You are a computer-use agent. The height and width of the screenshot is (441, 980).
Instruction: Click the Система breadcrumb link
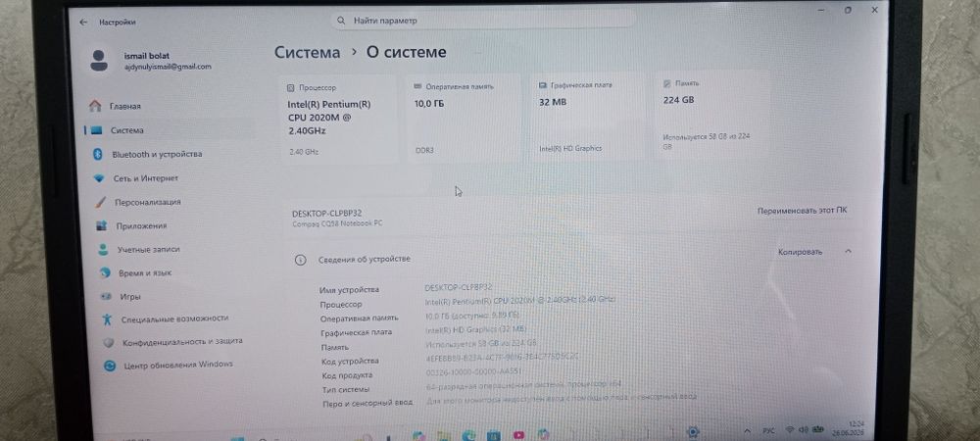tap(307, 53)
